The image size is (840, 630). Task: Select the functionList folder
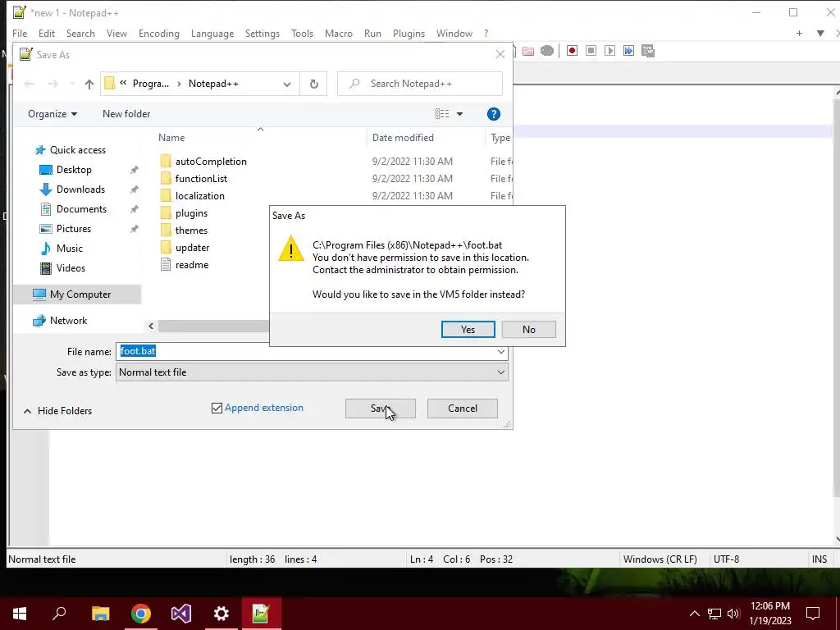click(x=201, y=178)
